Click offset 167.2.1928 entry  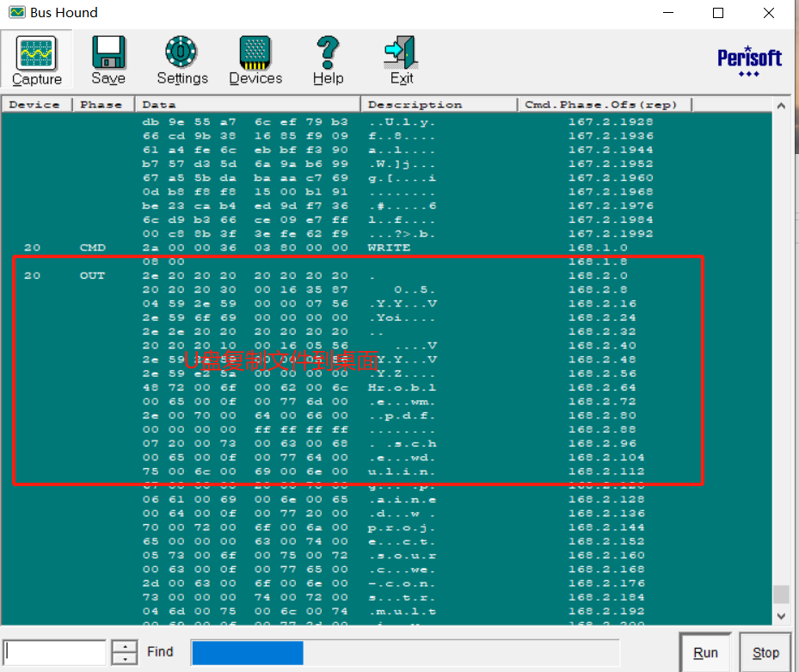[611, 122]
